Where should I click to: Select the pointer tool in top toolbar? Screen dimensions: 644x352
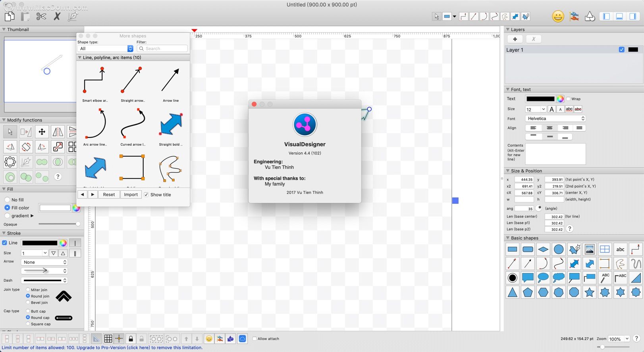[x=436, y=16]
